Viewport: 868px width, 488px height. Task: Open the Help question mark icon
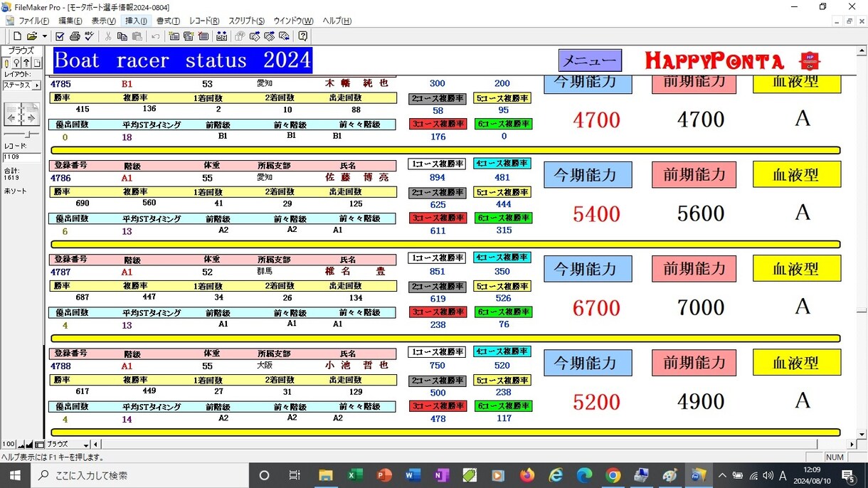tap(303, 36)
